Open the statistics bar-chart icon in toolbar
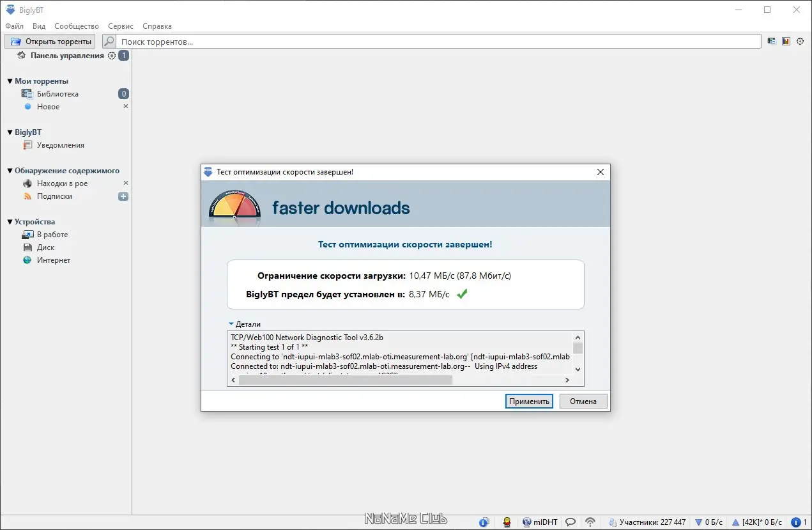The width and height of the screenshot is (812, 530). [x=786, y=42]
